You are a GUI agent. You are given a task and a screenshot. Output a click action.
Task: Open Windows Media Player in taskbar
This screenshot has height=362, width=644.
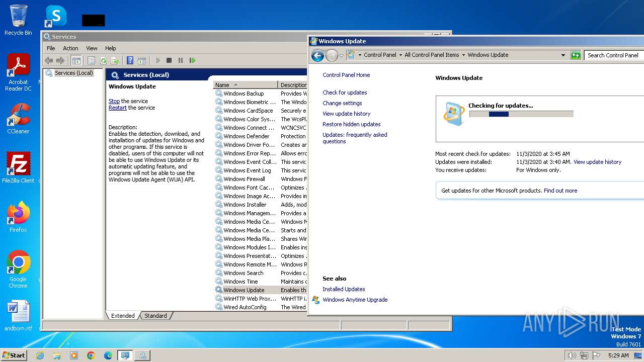74,355
